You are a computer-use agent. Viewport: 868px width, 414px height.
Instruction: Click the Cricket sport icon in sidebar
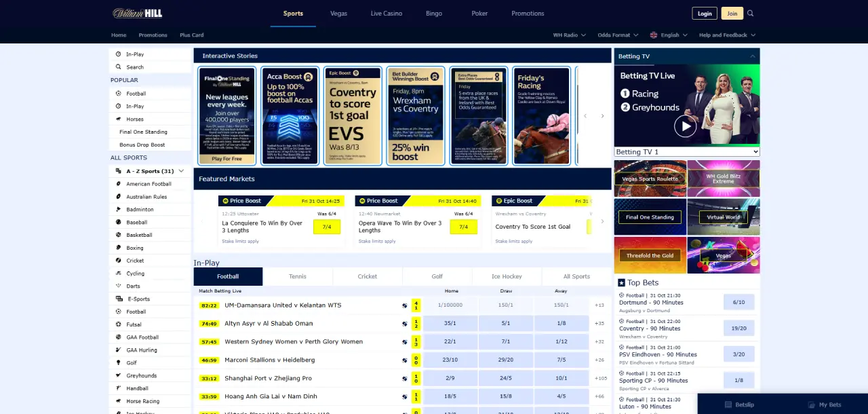pos(119,261)
